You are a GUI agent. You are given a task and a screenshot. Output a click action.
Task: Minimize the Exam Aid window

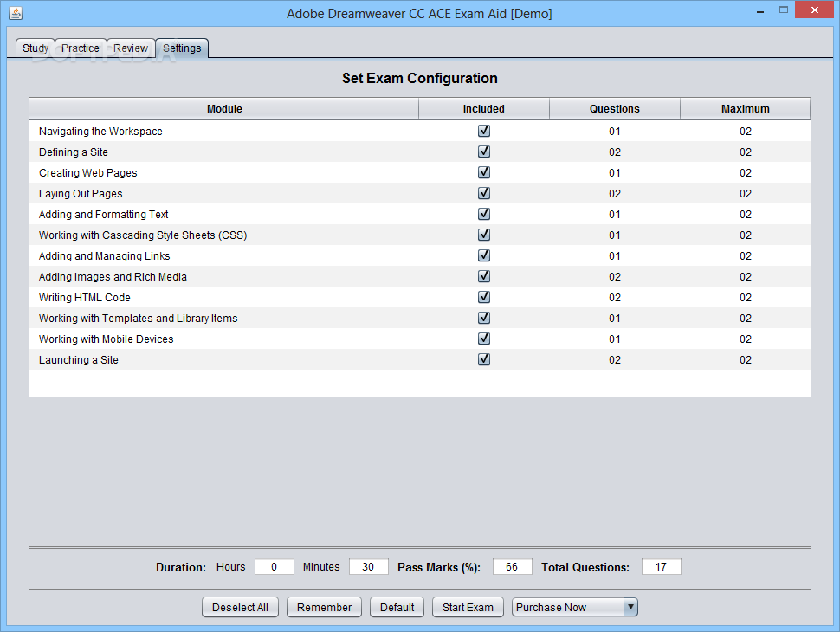[x=760, y=10]
